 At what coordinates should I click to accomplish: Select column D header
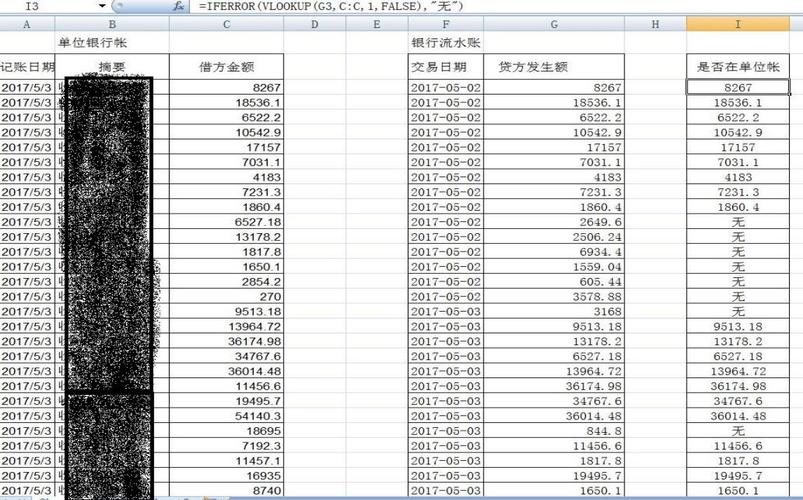[314, 24]
